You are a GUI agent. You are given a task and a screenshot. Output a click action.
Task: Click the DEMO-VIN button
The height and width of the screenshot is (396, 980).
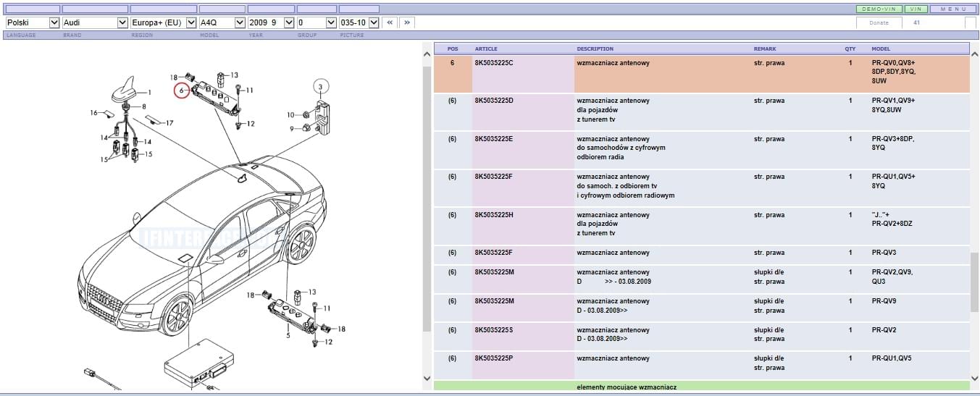tap(879, 9)
